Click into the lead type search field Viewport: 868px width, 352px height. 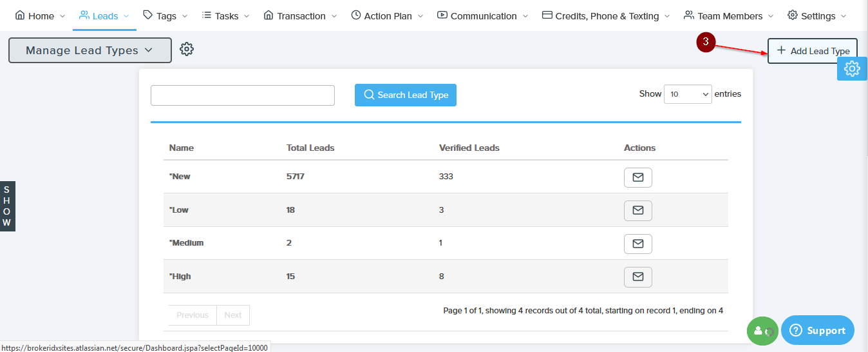point(242,95)
